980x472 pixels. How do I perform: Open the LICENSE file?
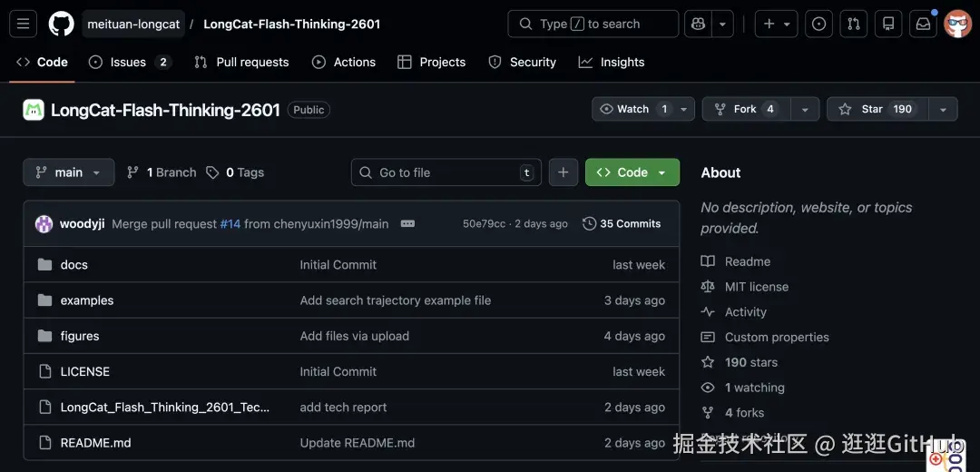[85, 372]
